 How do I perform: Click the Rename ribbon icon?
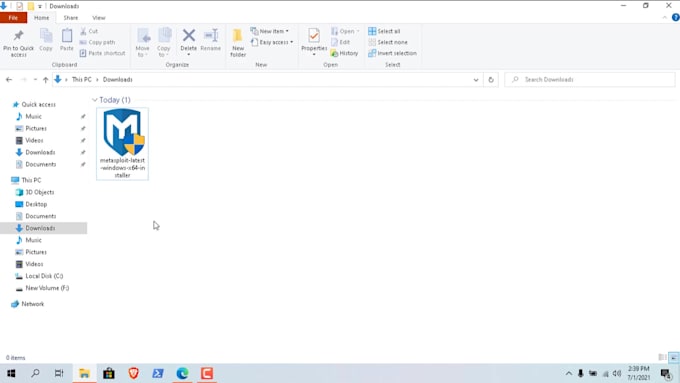click(211, 36)
